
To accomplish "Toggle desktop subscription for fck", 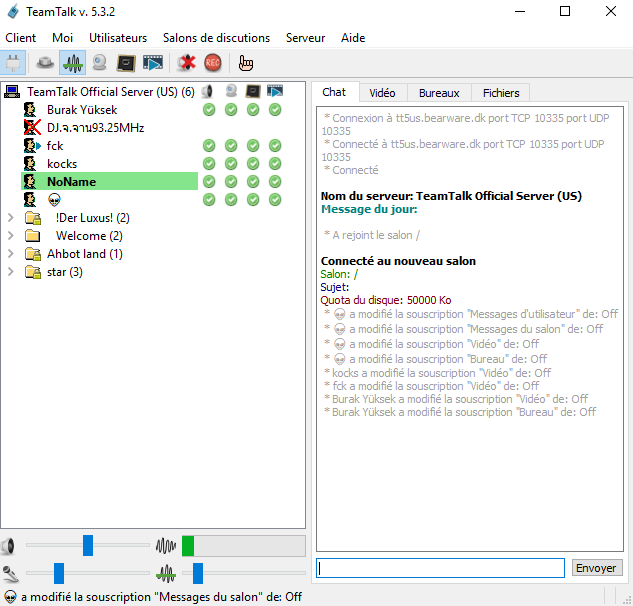I will click(x=253, y=145).
